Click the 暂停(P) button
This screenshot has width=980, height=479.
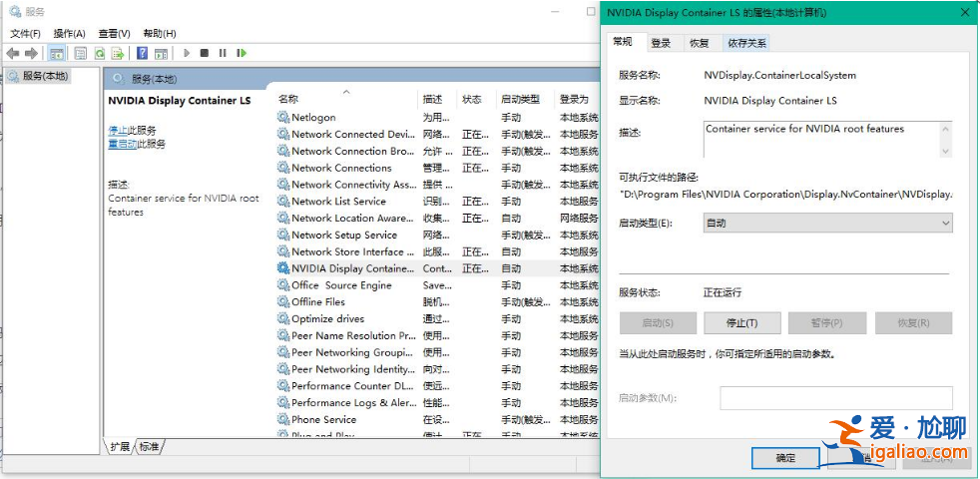tap(827, 323)
